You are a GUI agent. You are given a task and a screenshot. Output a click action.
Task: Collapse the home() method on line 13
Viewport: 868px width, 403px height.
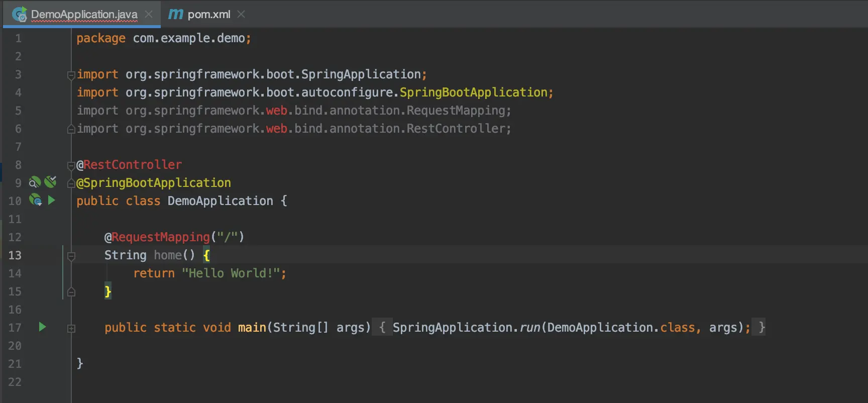pyautogui.click(x=71, y=256)
